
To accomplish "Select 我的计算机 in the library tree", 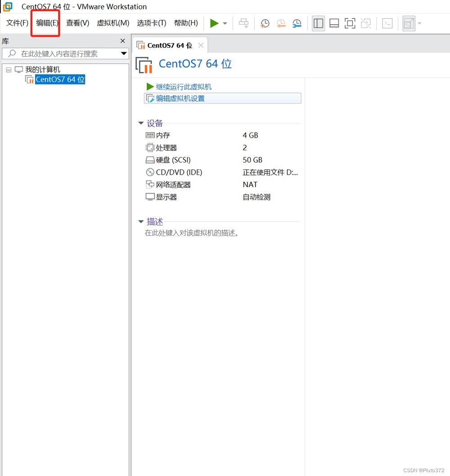I will tap(42, 70).
